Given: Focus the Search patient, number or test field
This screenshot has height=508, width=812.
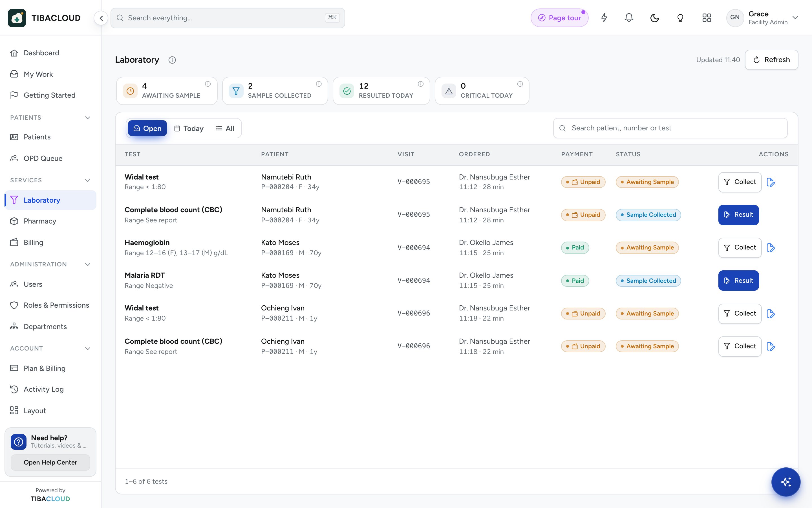Looking at the screenshot, I should 670,128.
